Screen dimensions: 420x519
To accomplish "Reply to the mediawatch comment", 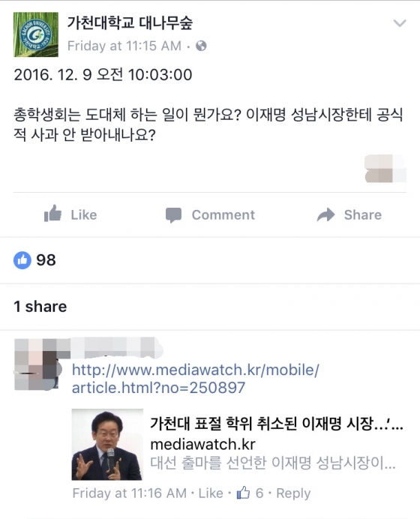I will point(293,493).
